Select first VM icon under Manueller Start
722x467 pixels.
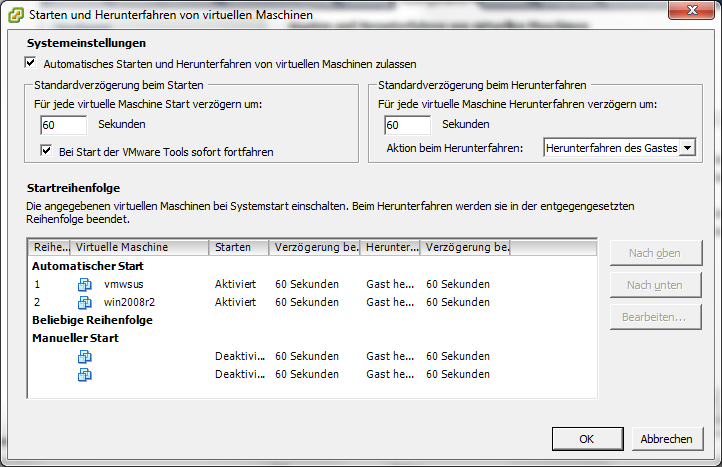85,356
